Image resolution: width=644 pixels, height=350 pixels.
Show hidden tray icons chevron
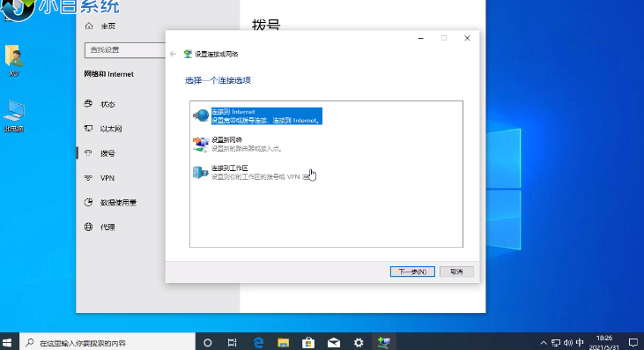544,343
